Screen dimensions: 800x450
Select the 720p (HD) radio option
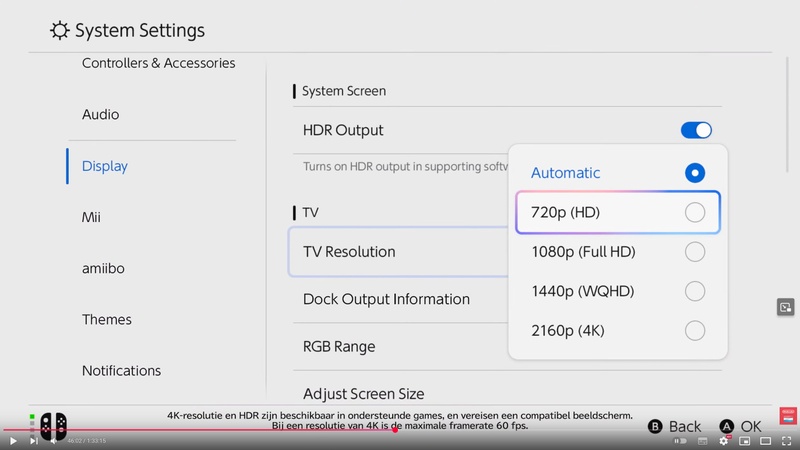(x=618, y=212)
